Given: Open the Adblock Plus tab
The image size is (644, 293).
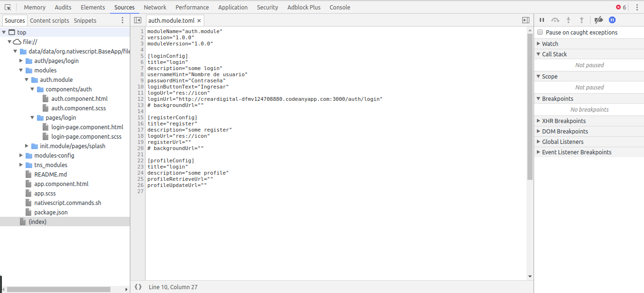Looking at the screenshot, I should [304, 7].
